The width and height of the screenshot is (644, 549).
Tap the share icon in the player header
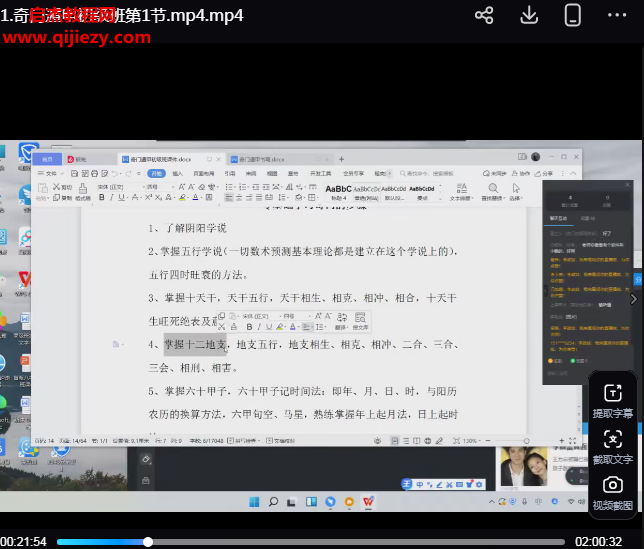click(x=484, y=16)
